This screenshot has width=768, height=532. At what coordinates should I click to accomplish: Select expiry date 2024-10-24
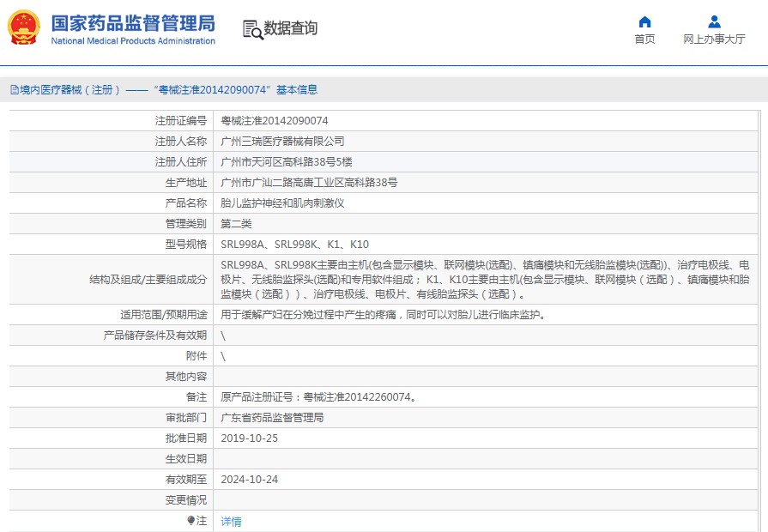click(250, 479)
